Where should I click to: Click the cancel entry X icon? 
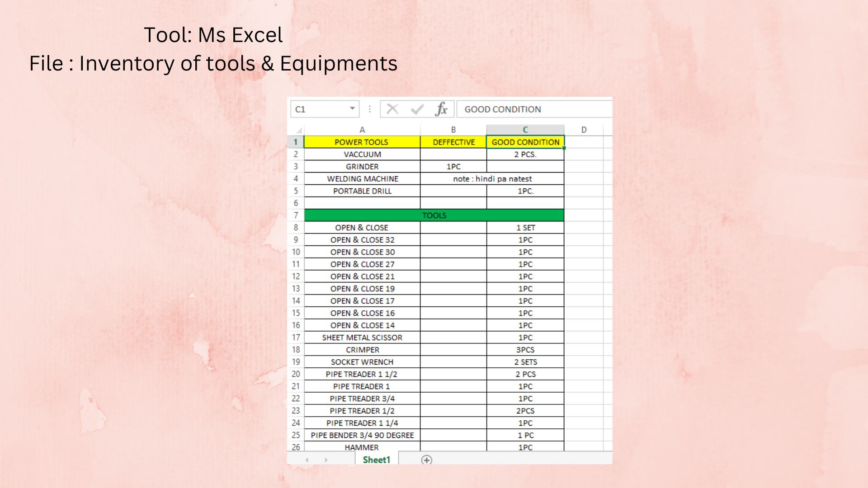point(392,109)
